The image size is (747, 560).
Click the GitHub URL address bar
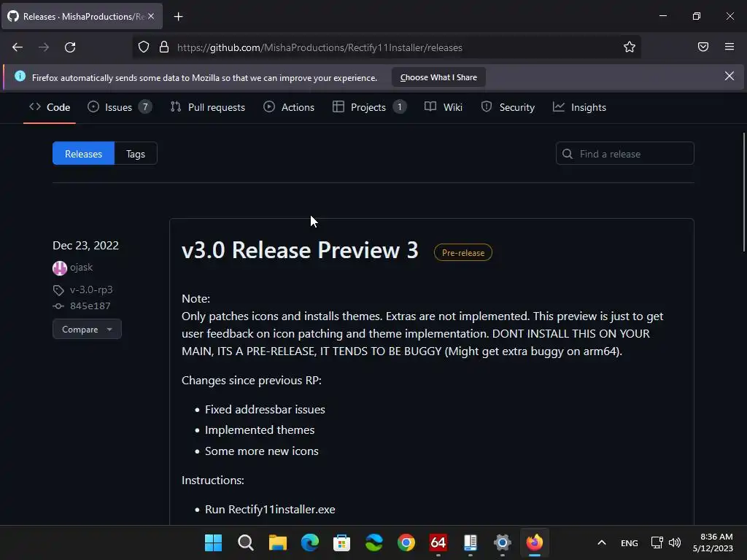click(x=387, y=47)
